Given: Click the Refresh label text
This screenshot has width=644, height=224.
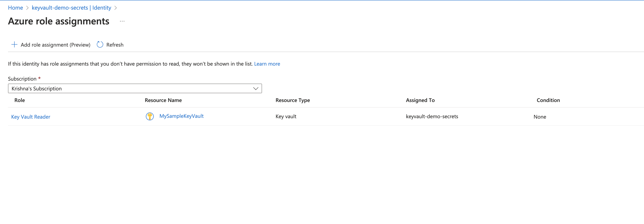Looking at the screenshot, I should [115, 44].
